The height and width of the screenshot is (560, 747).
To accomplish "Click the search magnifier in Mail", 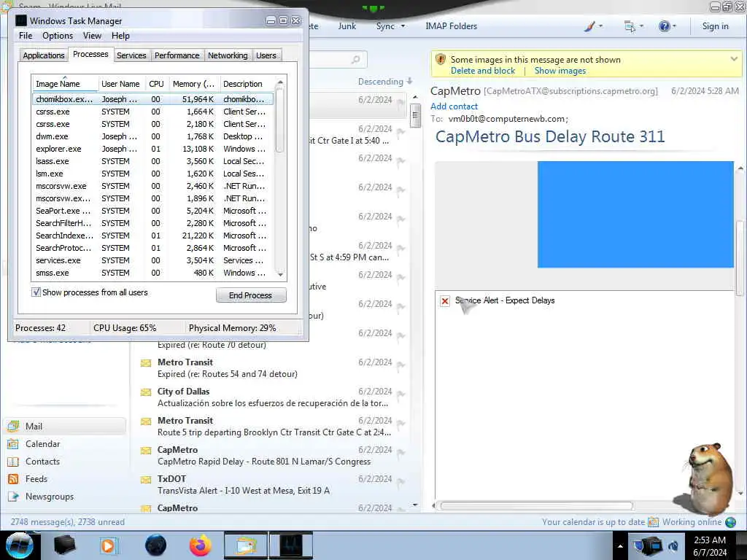I will coord(355,60).
